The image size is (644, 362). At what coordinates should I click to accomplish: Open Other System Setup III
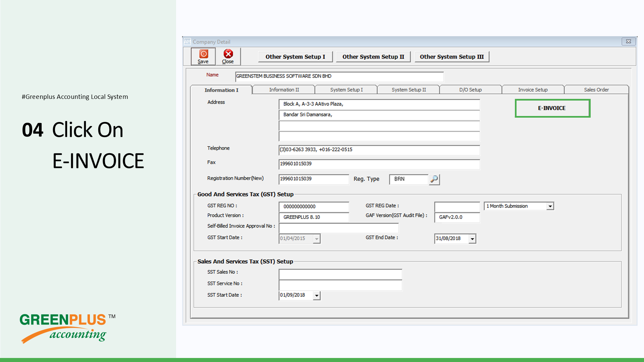coord(452,57)
